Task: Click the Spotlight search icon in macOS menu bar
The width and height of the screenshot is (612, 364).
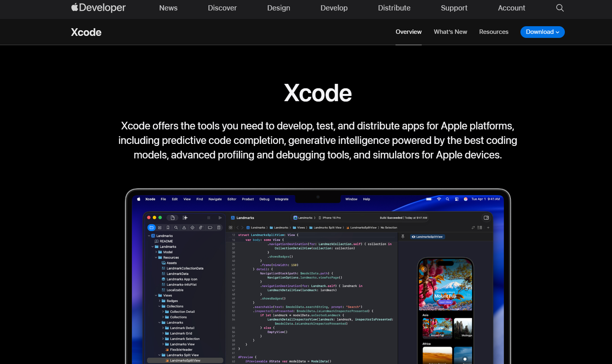Action: pos(448,199)
